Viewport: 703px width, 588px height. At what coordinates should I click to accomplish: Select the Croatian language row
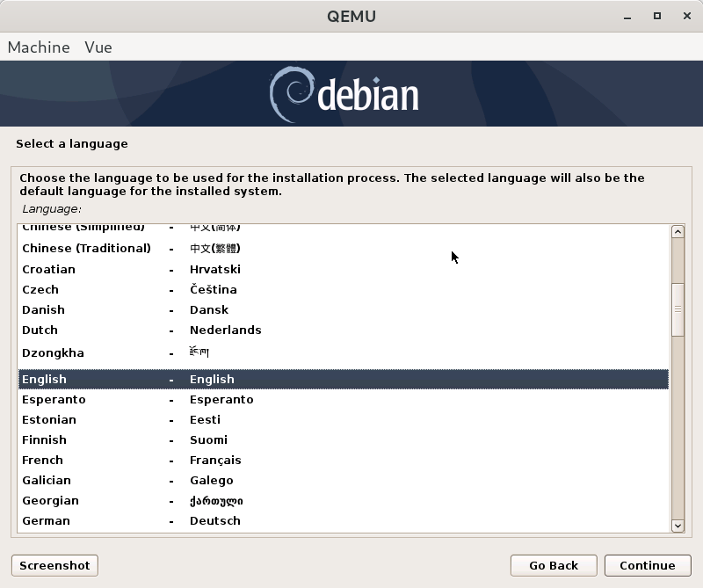pyautogui.click(x=48, y=269)
